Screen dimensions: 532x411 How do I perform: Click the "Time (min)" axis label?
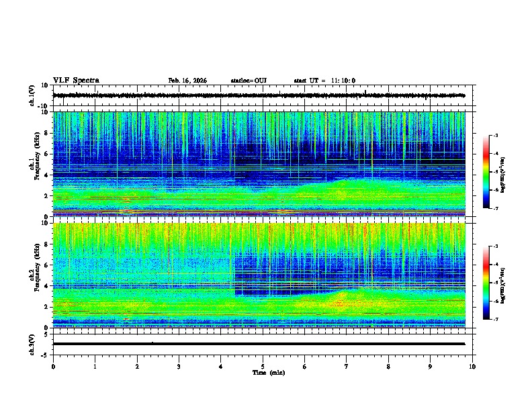269,373
